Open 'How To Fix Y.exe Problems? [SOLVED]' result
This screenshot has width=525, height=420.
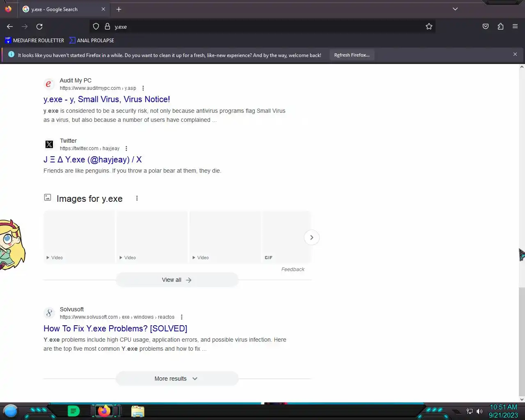115,329
